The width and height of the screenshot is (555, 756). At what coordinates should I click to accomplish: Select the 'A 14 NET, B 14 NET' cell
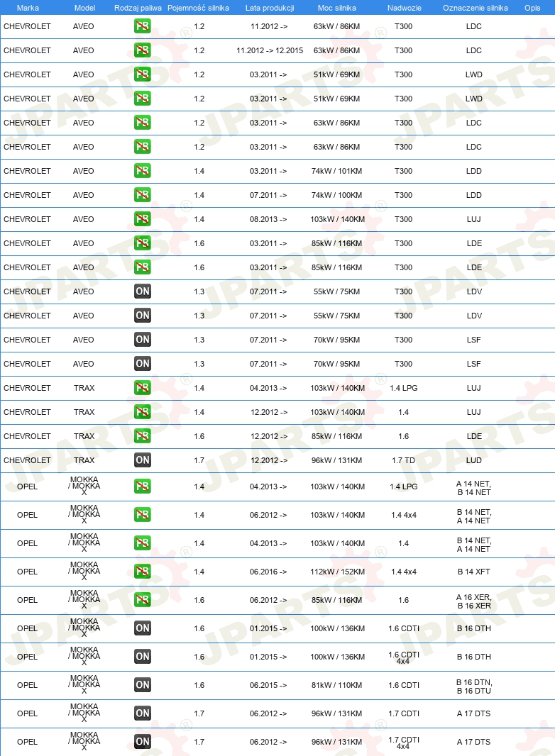474,487
